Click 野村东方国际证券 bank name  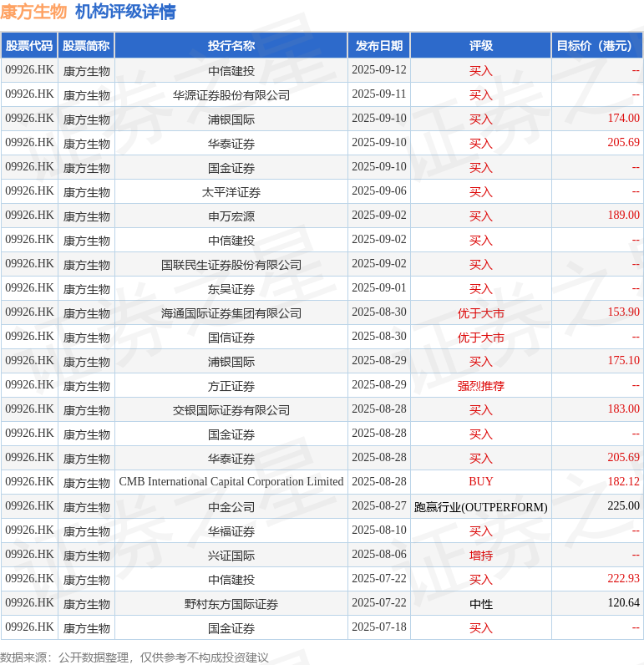point(231,603)
